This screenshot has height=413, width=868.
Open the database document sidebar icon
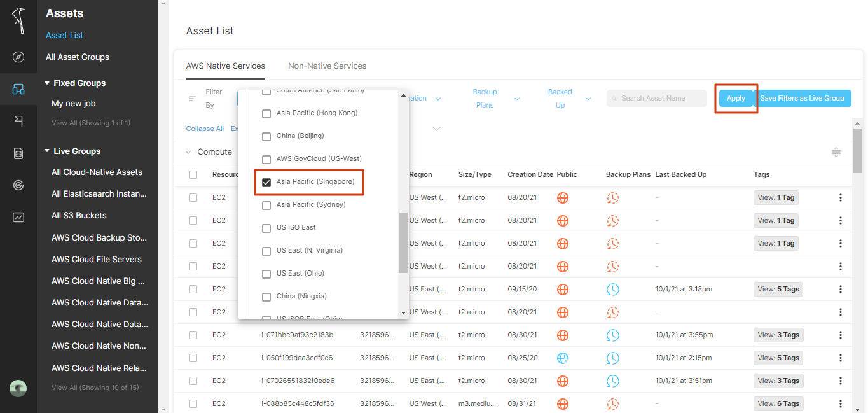[18, 153]
